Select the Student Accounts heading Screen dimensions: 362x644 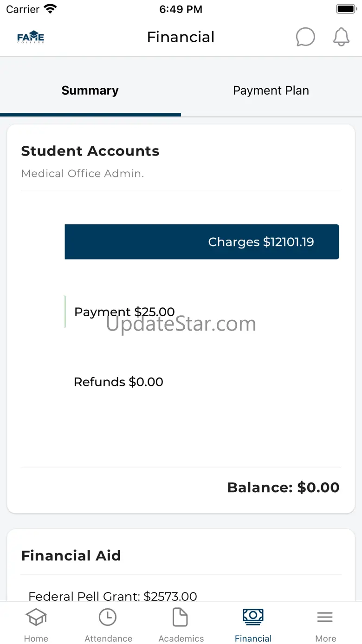(x=90, y=151)
